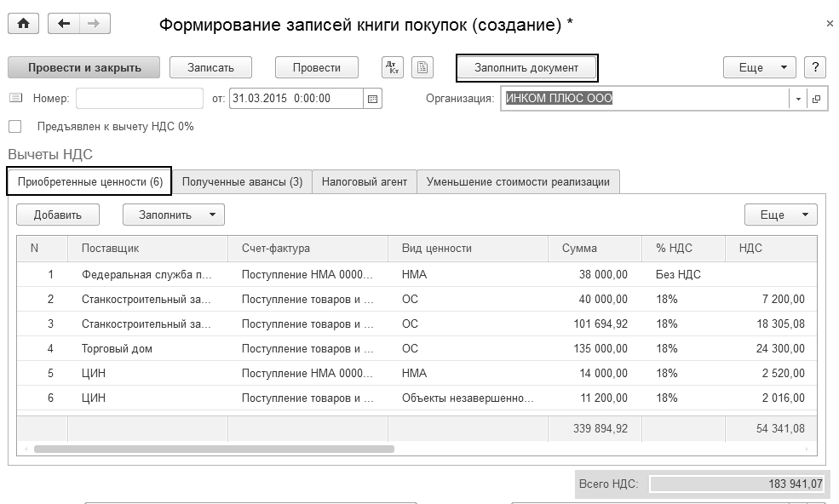Go back with the left arrow
Screen dimensions: 839x504
coord(64,24)
